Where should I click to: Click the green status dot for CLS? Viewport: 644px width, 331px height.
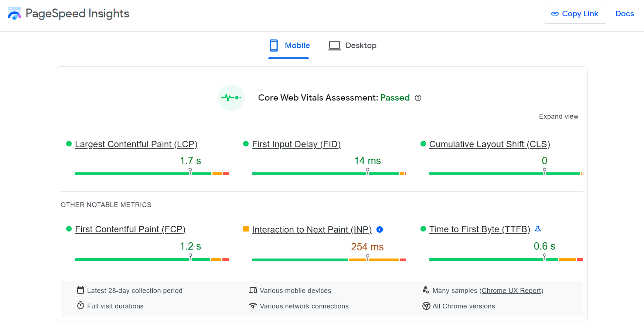(423, 144)
